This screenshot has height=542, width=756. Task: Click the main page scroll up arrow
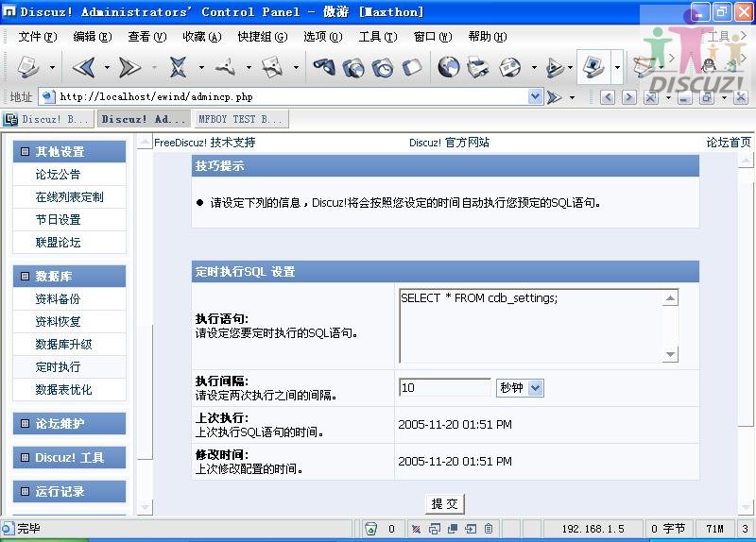point(746,160)
